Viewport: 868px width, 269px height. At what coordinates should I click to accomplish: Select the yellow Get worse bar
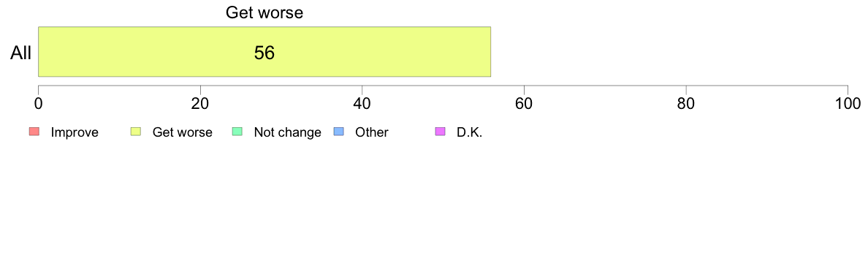coord(264,51)
